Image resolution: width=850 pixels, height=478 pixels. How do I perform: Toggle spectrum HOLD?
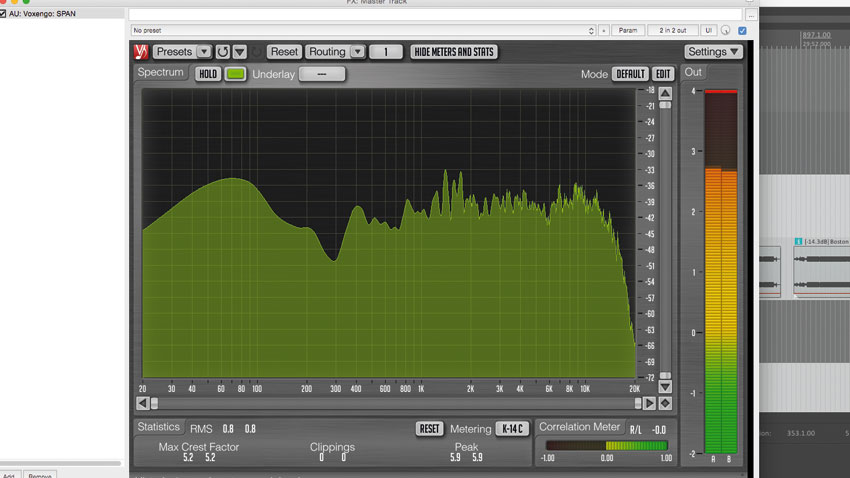pos(208,74)
